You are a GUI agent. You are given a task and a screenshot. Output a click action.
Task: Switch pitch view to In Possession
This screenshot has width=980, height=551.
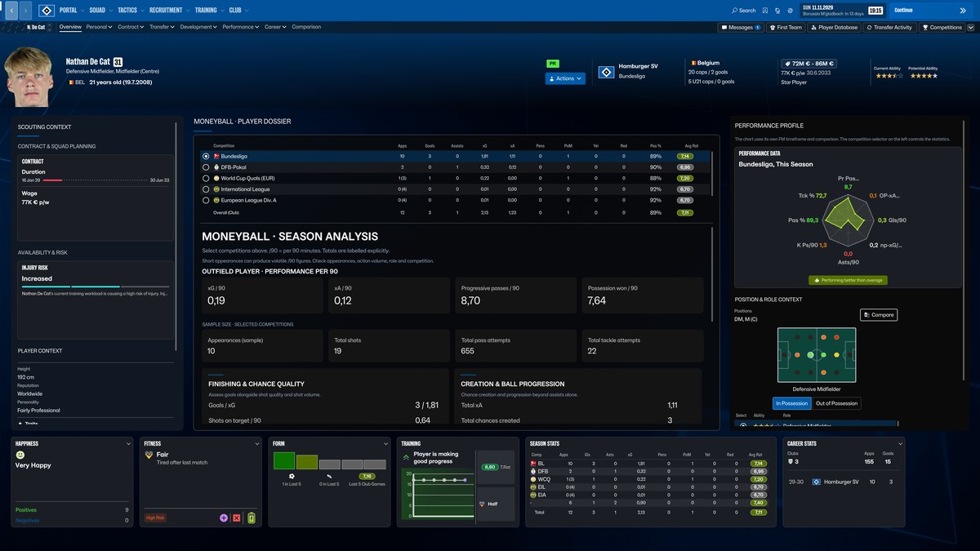[x=792, y=403]
